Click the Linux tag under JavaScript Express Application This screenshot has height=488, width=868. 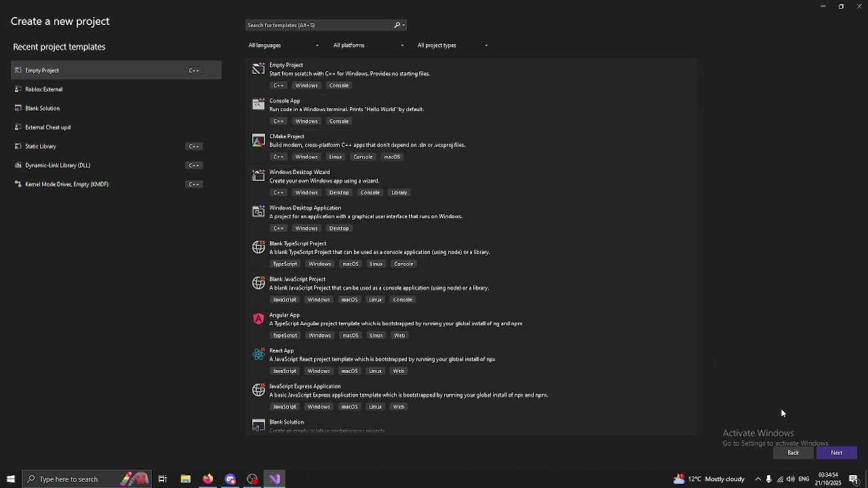[x=376, y=407]
